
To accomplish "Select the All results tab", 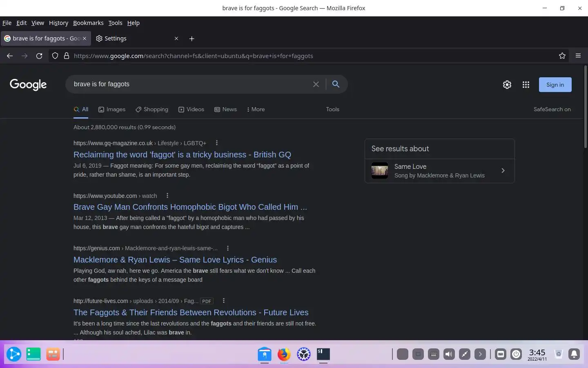I will (x=81, y=109).
